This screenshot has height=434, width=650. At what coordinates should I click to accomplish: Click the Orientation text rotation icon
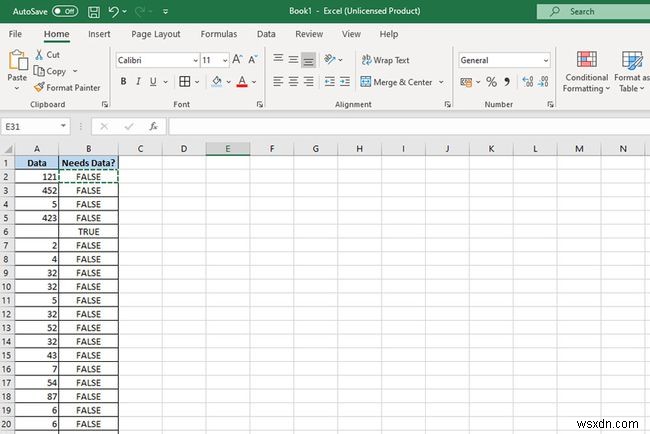point(330,59)
